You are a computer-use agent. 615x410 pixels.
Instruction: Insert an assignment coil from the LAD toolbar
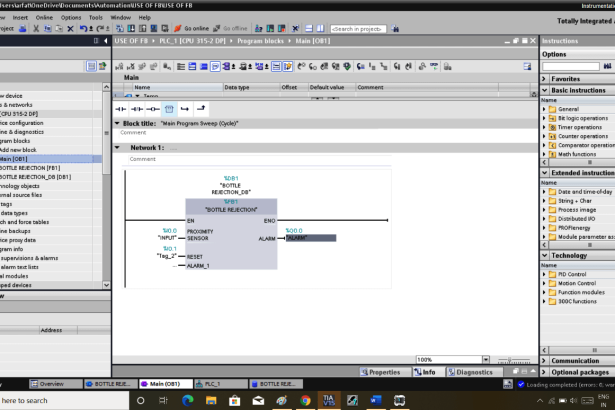pos(153,108)
